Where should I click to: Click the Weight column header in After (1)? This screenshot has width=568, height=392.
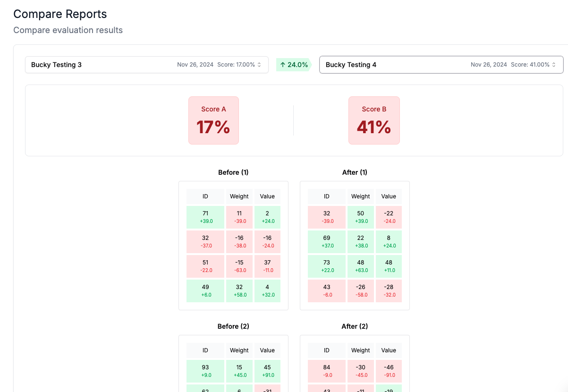coord(360,196)
